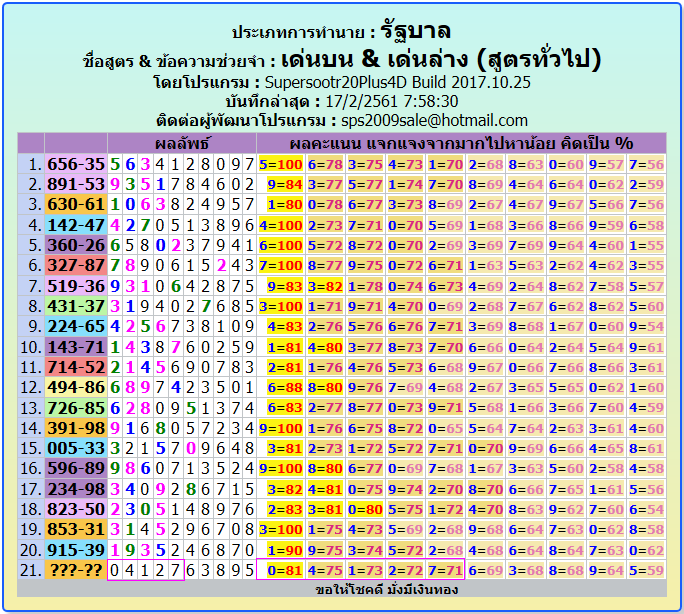Click result cell 224-65
The image size is (684, 614).
[x=76, y=326]
